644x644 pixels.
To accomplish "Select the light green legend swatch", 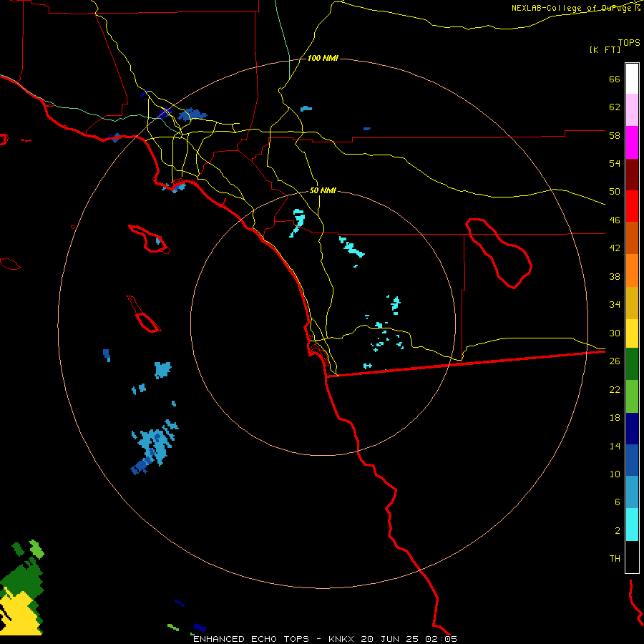I will (632, 396).
